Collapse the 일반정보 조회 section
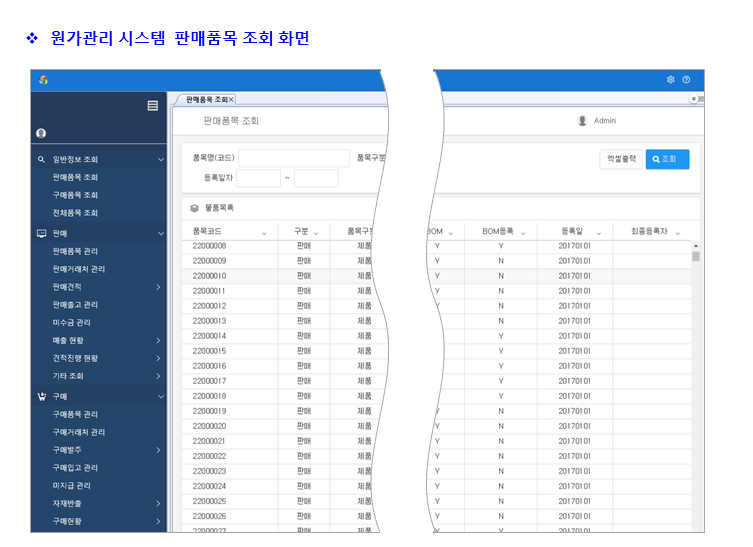Viewport: 753px width, 547px height. pyautogui.click(x=161, y=159)
